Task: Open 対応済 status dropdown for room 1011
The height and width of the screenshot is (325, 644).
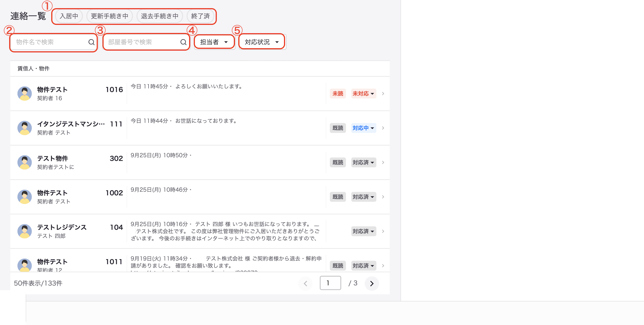Action: (x=363, y=266)
